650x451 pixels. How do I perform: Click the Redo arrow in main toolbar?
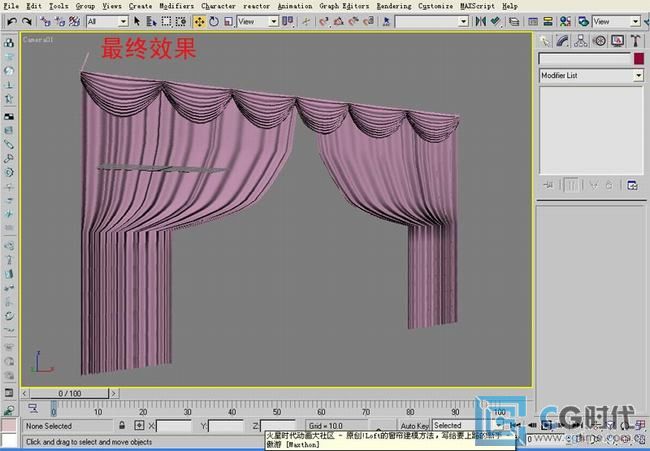click(x=27, y=21)
